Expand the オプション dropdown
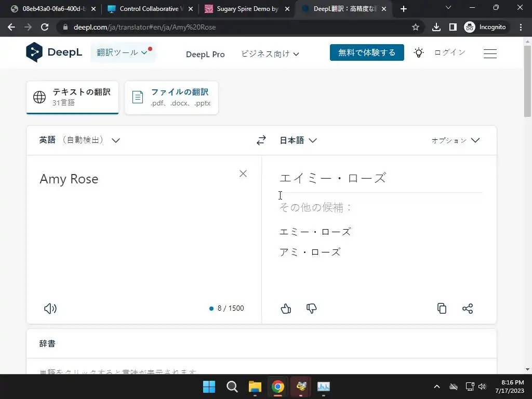Screen dimensions: 532x399 (455, 140)
